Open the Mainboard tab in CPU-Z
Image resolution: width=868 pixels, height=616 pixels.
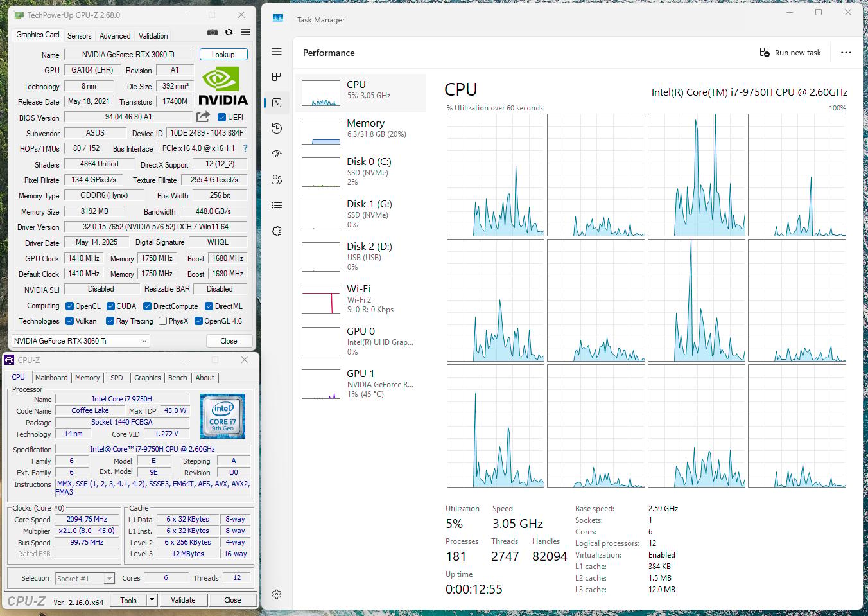pyautogui.click(x=51, y=378)
